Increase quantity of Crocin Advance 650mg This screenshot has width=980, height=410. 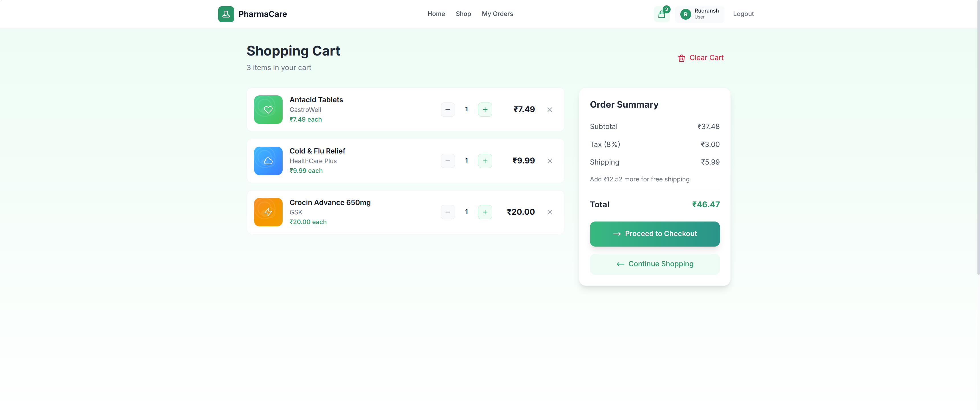[x=485, y=212]
